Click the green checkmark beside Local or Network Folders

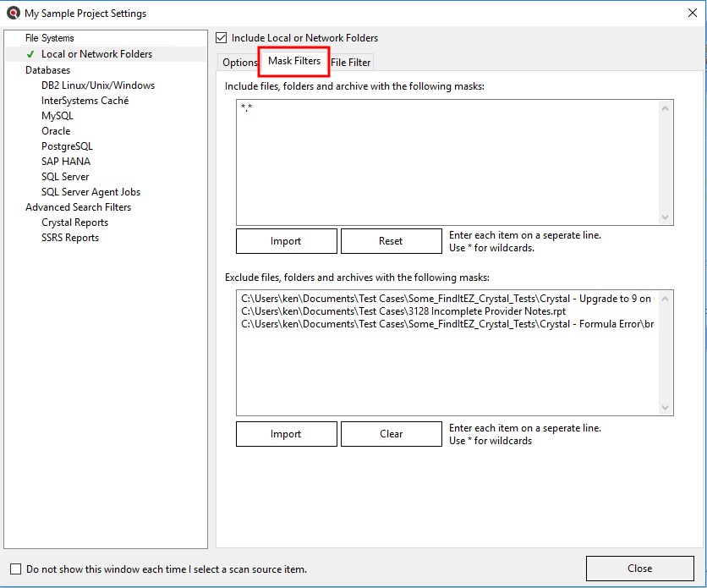30,54
